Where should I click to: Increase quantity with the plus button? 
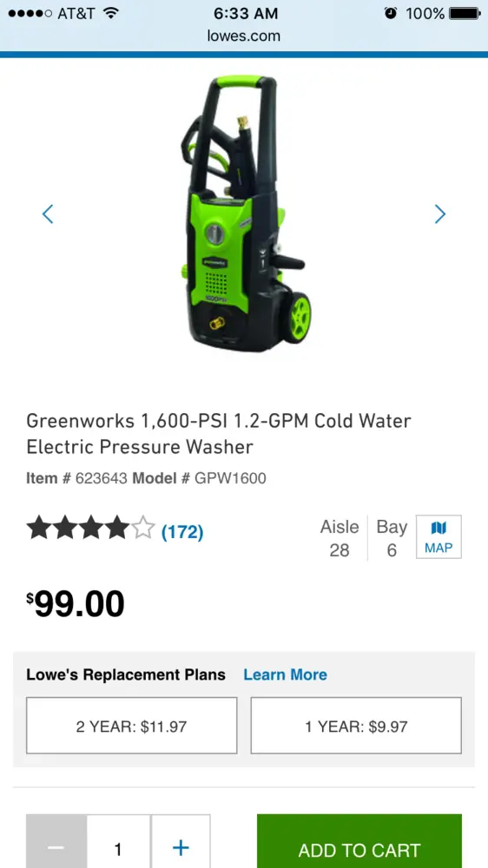pos(181,841)
